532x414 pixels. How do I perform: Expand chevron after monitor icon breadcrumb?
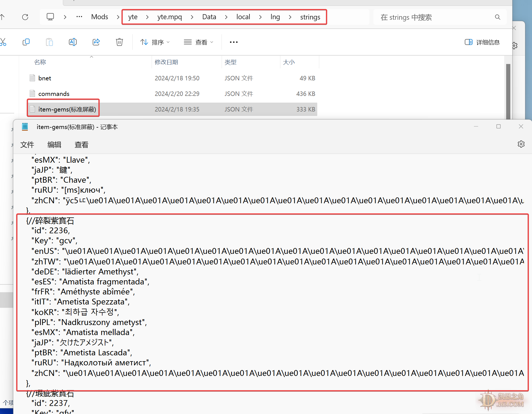[x=65, y=17]
